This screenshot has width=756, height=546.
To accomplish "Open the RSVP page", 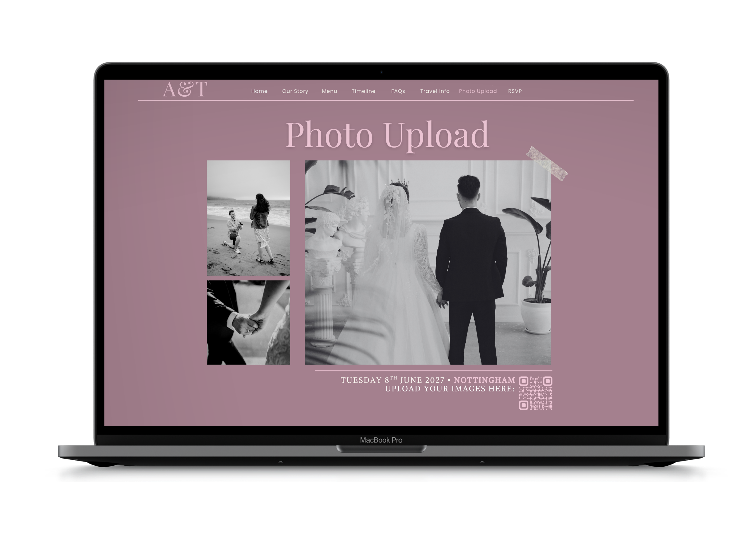I will (515, 91).
